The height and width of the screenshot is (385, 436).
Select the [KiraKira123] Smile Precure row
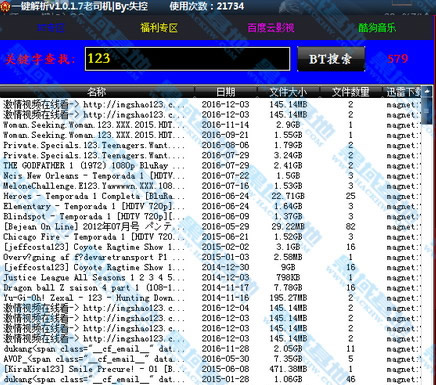pos(211,369)
